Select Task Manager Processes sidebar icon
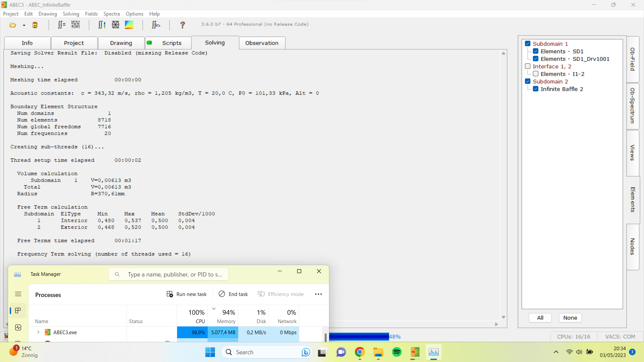The height and width of the screenshot is (362, 644). (x=18, y=311)
